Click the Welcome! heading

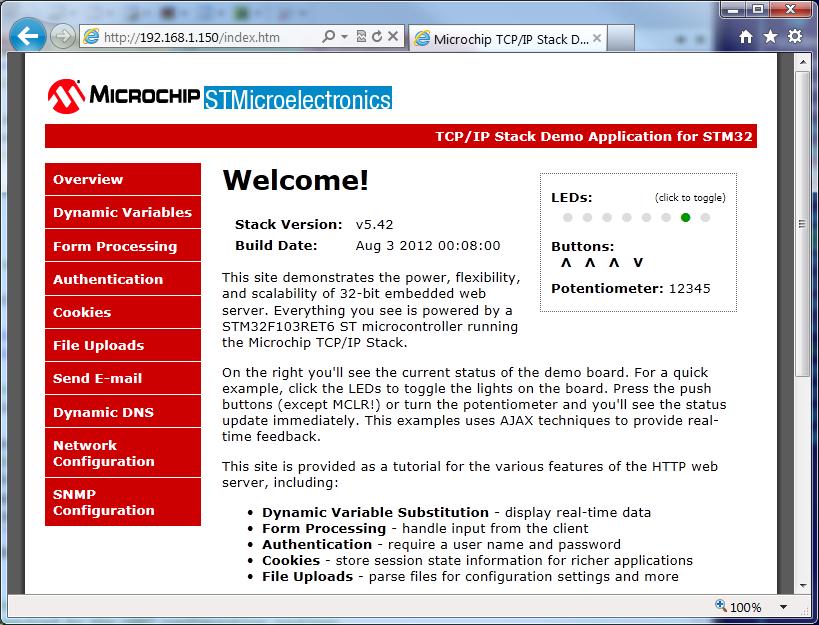pyautogui.click(x=296, y=180)
